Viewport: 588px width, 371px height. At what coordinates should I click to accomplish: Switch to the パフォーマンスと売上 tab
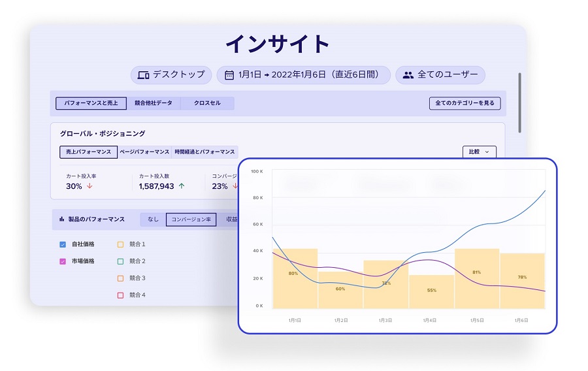click(x=91, y=103)
